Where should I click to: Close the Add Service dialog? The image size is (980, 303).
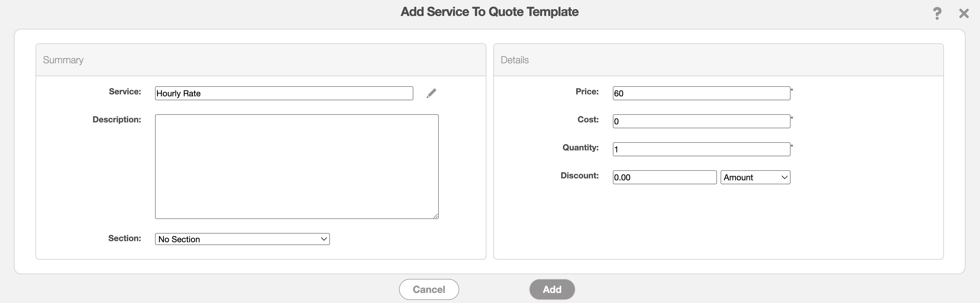(964, 14)
